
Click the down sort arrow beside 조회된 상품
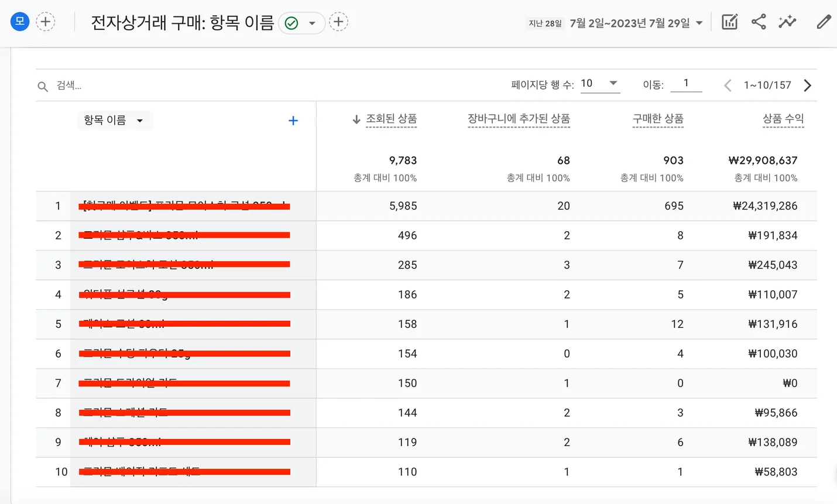pyautogui.click(x=356, y=119)
